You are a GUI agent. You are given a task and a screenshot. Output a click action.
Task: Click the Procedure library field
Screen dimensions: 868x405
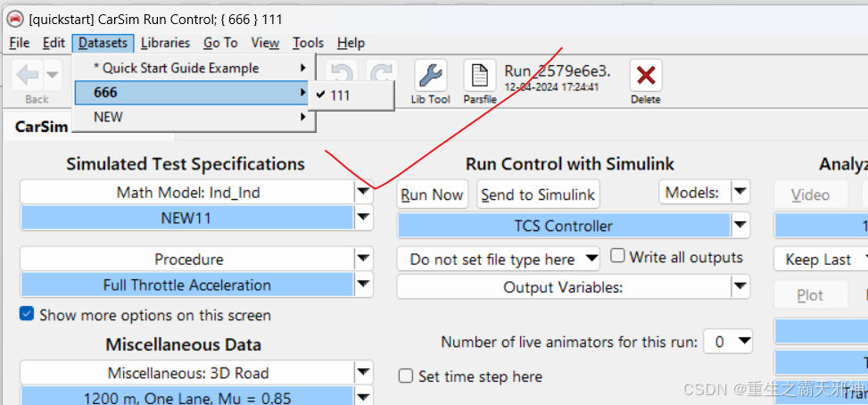tap(187, 259)
